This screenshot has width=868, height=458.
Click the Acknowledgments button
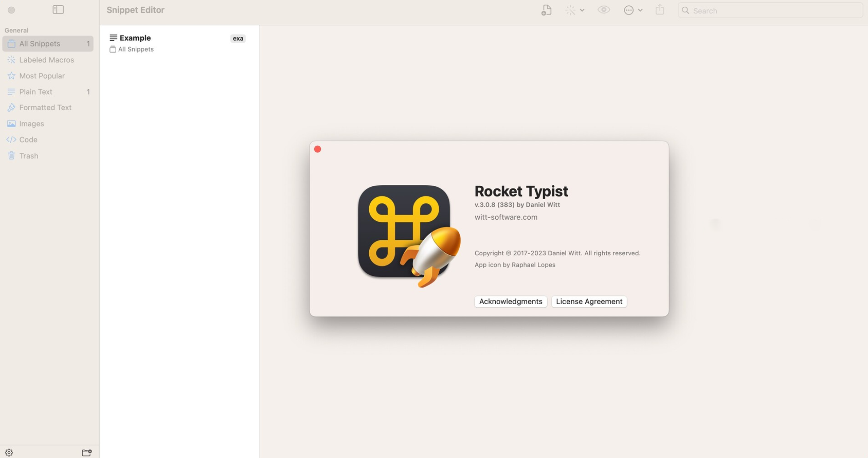[510, 301]
